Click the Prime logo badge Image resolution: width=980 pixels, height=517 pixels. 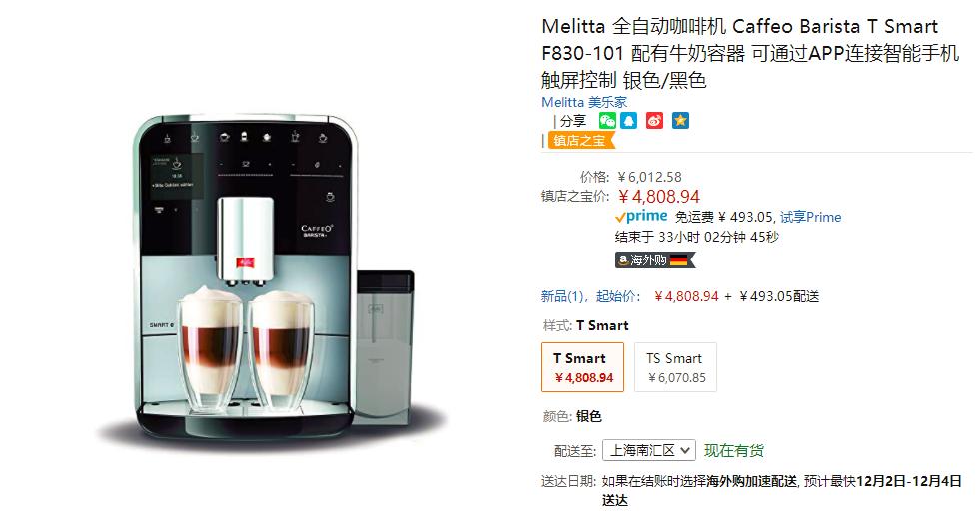(641, 217)
